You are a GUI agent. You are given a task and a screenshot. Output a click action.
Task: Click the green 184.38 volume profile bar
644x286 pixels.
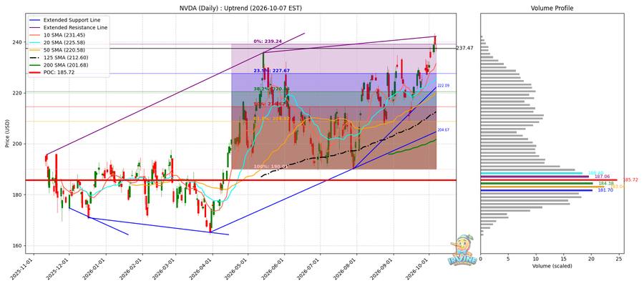coord(537,184)
